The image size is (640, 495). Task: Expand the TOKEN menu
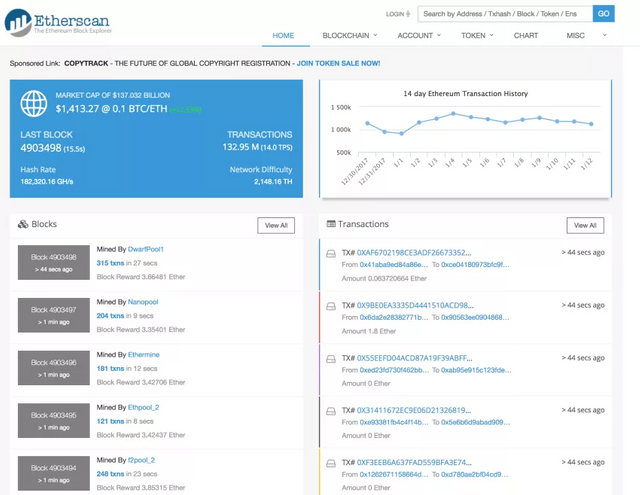tap(478, 36)
